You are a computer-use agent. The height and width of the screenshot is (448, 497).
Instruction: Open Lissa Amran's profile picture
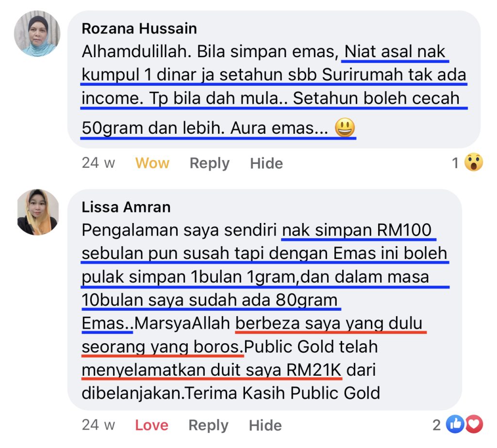coord(38,212)
